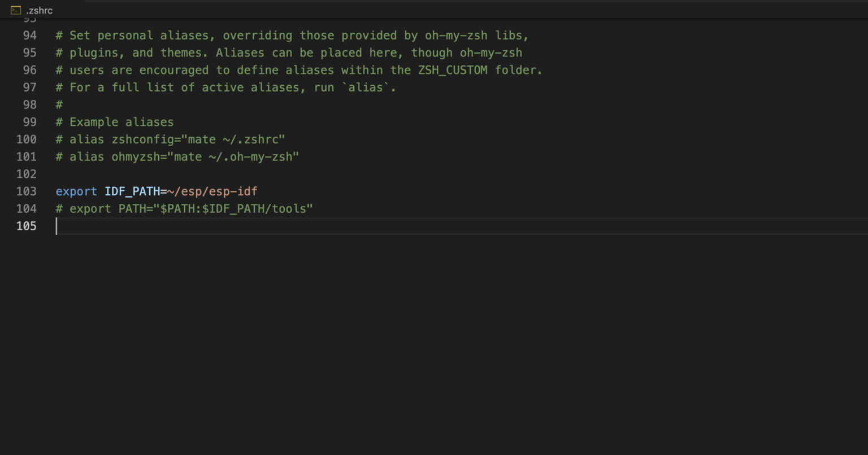Click the lone hash on line 98
The height and width of the screenshot is (455, 868).
pyautogui.click(x=59, y=105)
